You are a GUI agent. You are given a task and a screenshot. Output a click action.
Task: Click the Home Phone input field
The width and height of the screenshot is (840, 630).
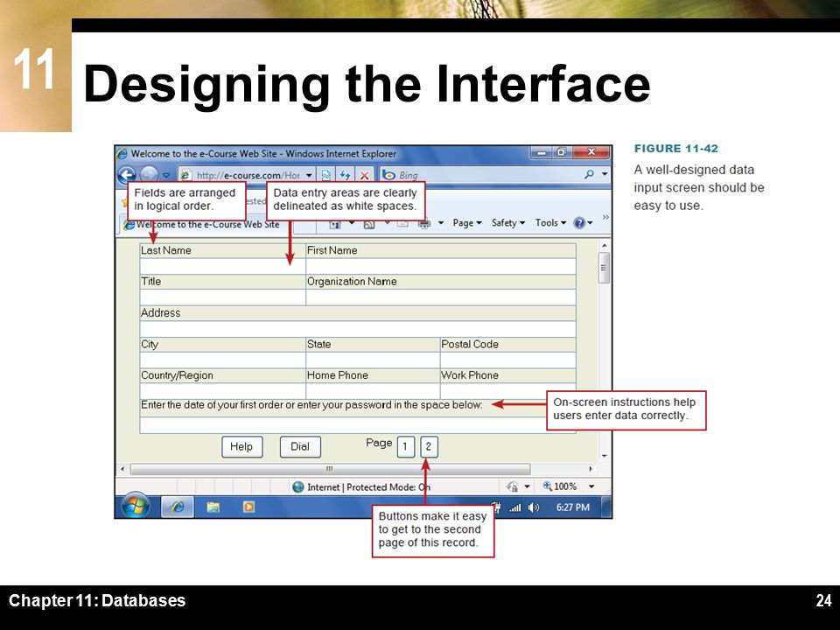tap(373, 390)
